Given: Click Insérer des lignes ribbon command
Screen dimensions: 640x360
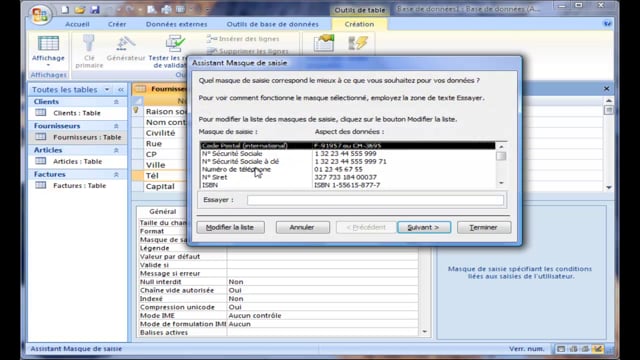Looking at the screenshot, I should (242, 39).
